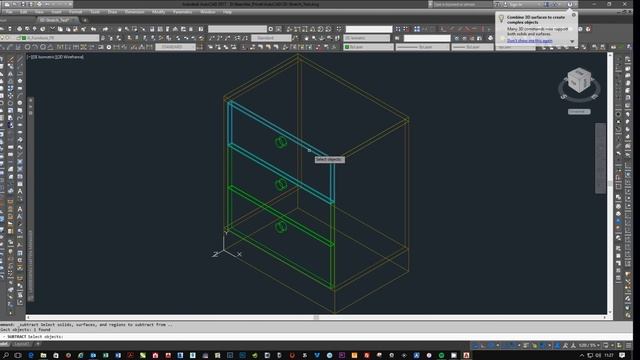
Task: Open the Draw menu
Action: [112, 12]
